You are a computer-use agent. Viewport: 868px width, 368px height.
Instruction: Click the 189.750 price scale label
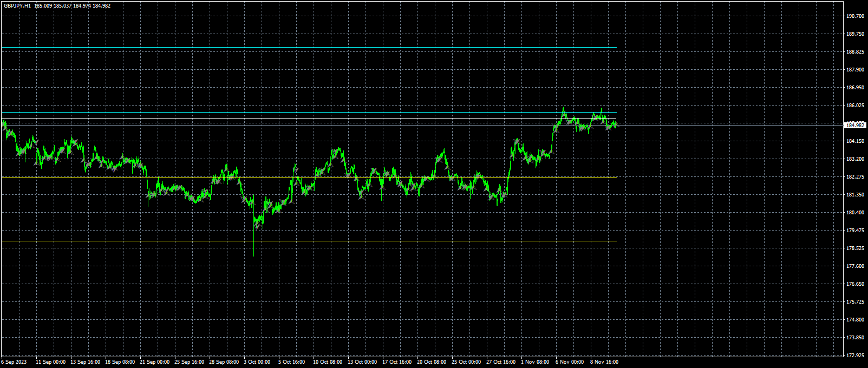pyautogui.click(x=855, y=34)
